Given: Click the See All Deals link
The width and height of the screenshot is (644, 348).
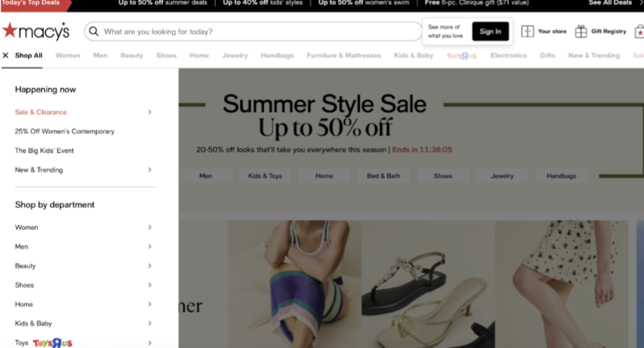Looking at the screenshot, I should tap(610, 3).
